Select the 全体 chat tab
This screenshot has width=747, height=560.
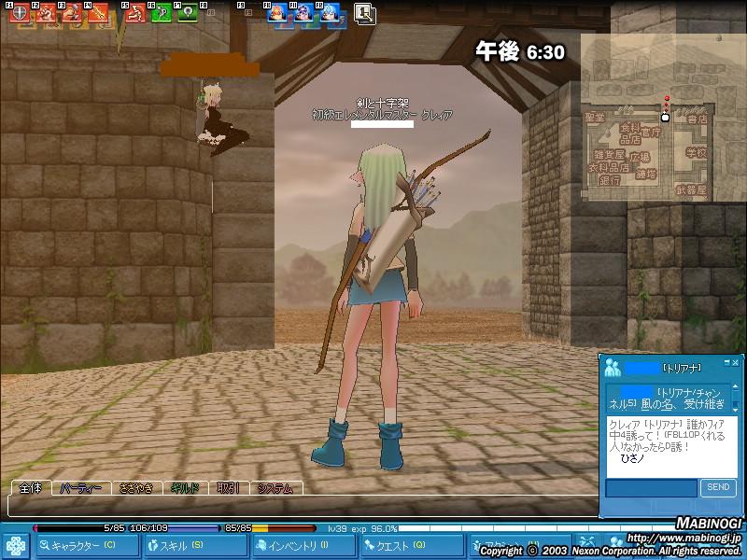click(x=31, y=487)
